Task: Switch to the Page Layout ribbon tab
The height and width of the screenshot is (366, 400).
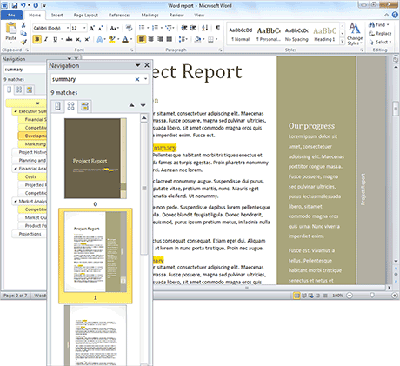Action: pos(86,15)
